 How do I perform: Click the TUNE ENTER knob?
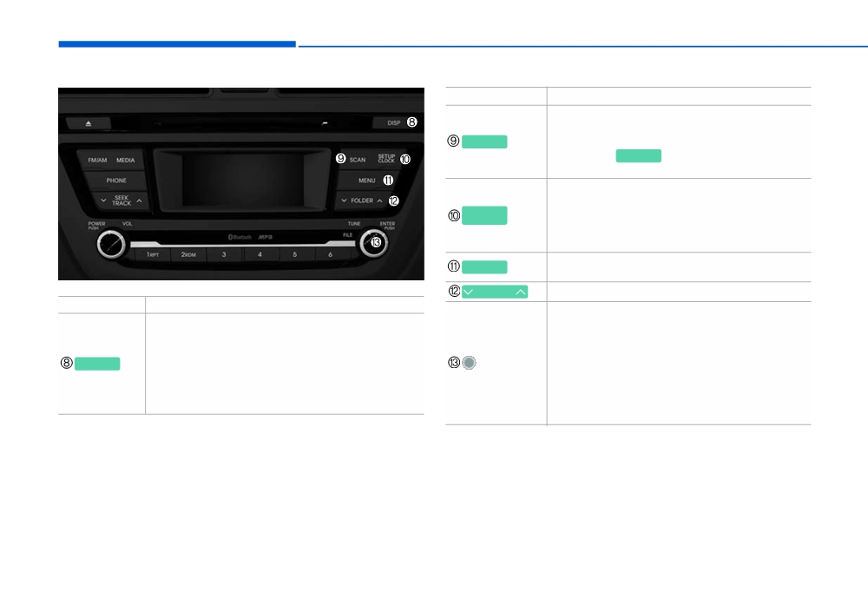[x=374, y=242]
